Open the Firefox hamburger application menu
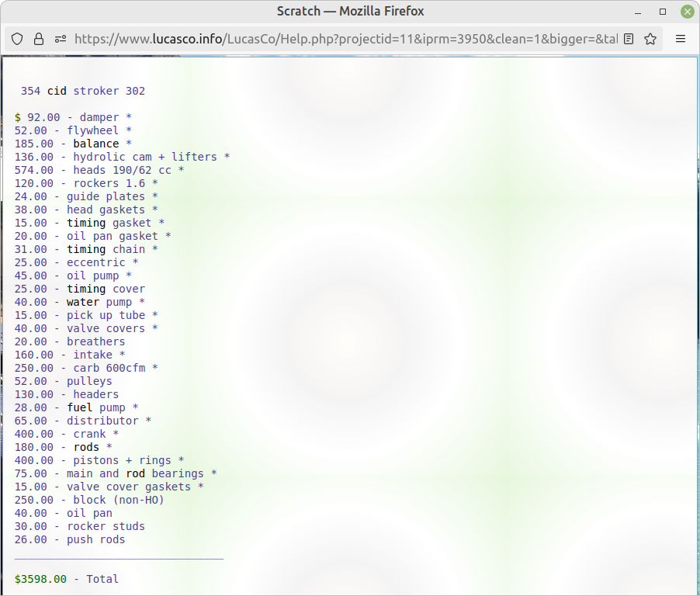Image resolution: width=700 pixels, height=596 pixels. click(681, 39)
